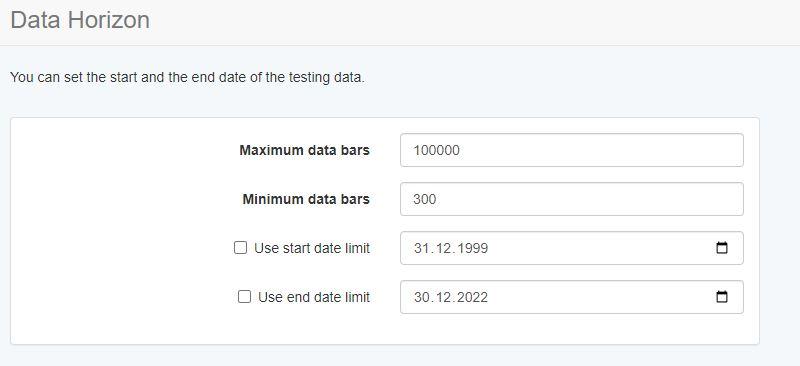Click the 'Minimum data bars' label
Viewport: 800px width, 366px height.
306,199
